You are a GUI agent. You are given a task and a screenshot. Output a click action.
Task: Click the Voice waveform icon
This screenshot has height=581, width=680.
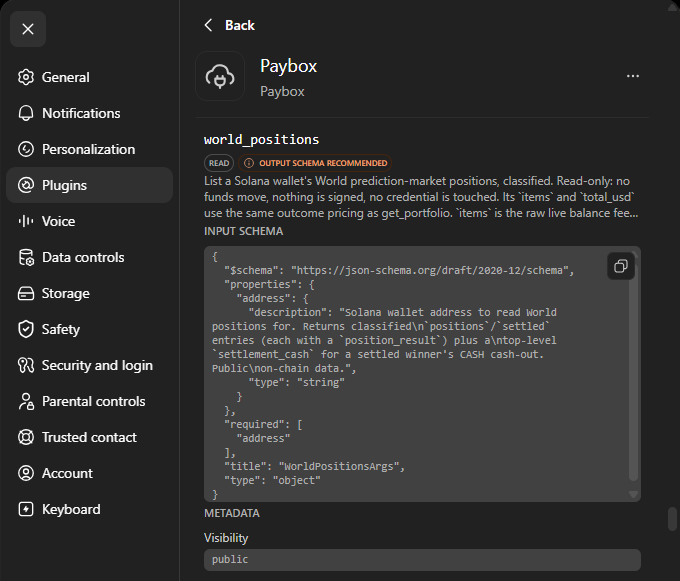pos(26,221)
